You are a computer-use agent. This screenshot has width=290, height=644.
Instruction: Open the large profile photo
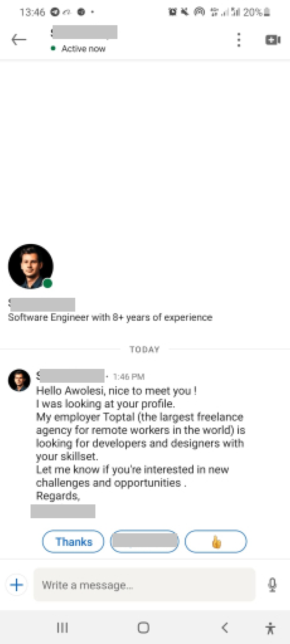point(31,266)
